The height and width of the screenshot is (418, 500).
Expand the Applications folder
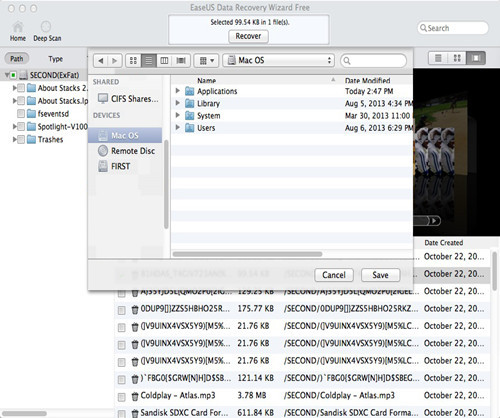click(x=178, y=91)
